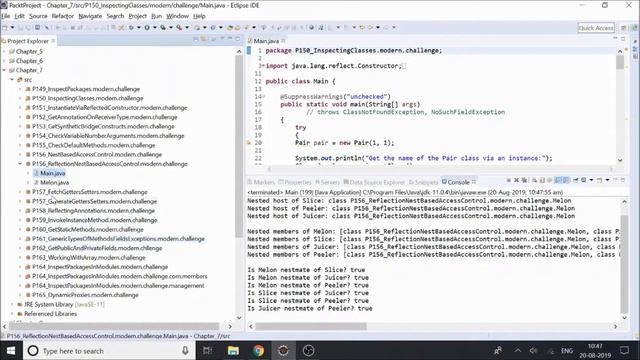
Task: Open the Source menu
Action: click(38, 16)
